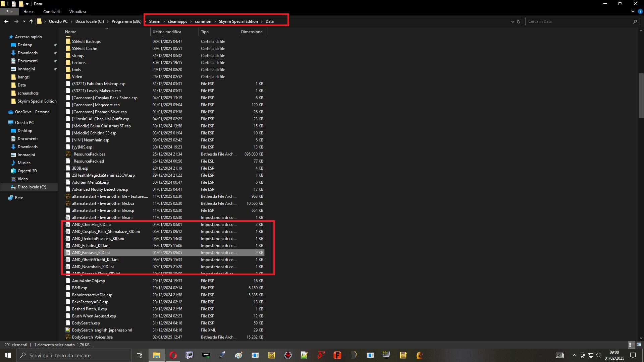Click the Forward navigation arrow
Image resolution: width=644 pixels, height=362 pixels.
click(16, 21)
